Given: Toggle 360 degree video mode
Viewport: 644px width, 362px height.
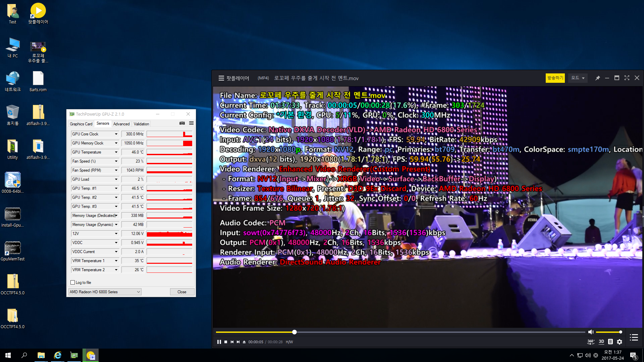Looking at the screenshot, I should [591, 342].
